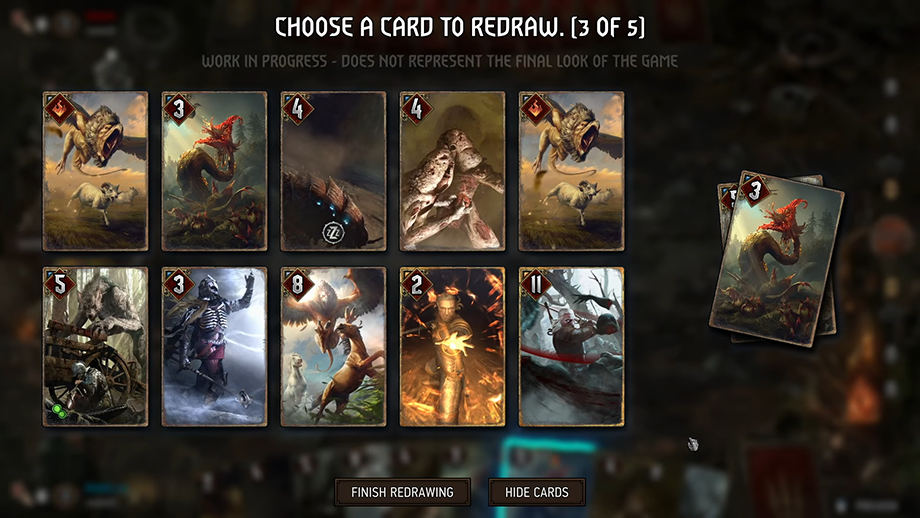Pick the dark 4-strength sleeping creature card
Viewport: 920px width, 518px height.
point(334,171)
